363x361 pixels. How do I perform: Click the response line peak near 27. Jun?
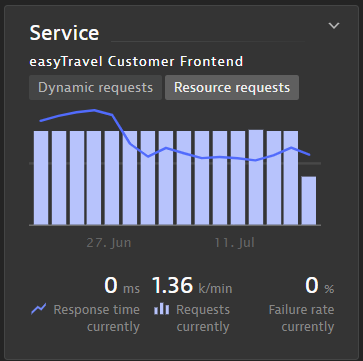pyautogui.click(x=95, y=110)
